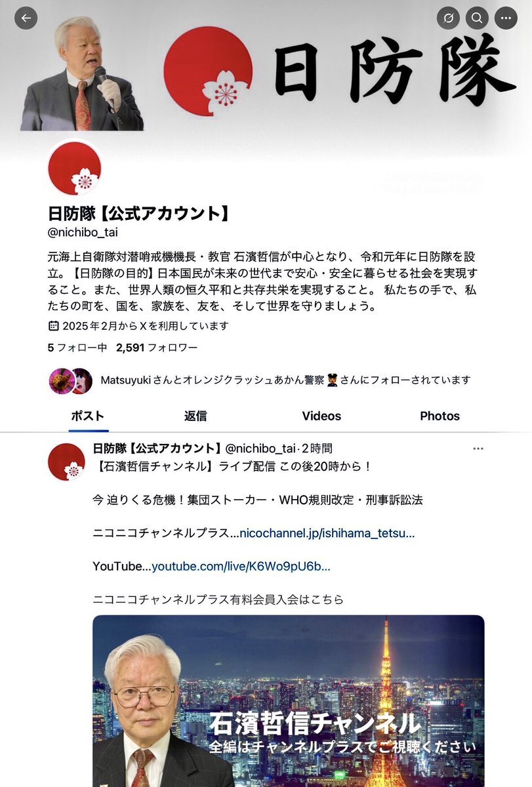Go back using the arrow icon

click(x=26, y=18)
